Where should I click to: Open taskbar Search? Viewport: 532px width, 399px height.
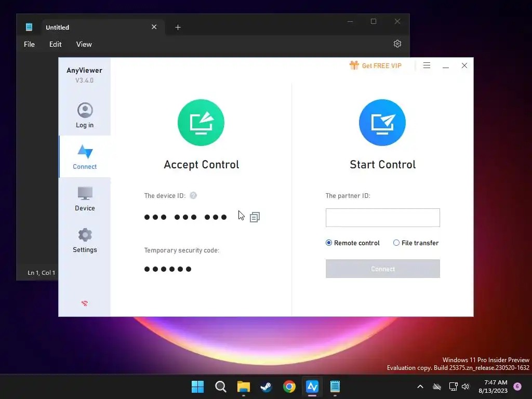220,387
